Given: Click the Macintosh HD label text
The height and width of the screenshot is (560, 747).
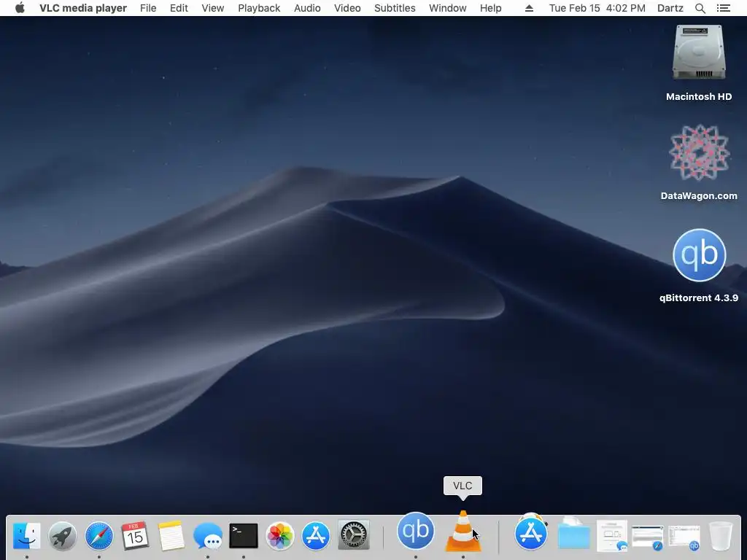Looking at the screenshot, I should tap(699, 97).
